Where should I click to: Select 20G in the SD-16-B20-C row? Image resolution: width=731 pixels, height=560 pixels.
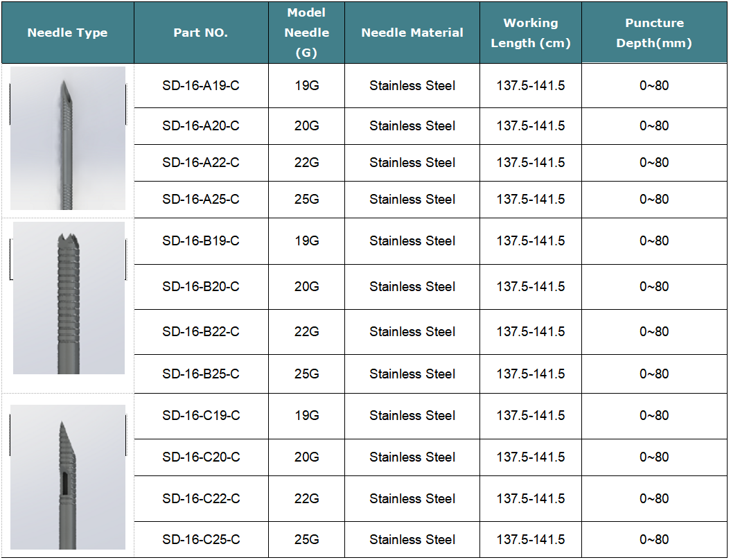307,287
